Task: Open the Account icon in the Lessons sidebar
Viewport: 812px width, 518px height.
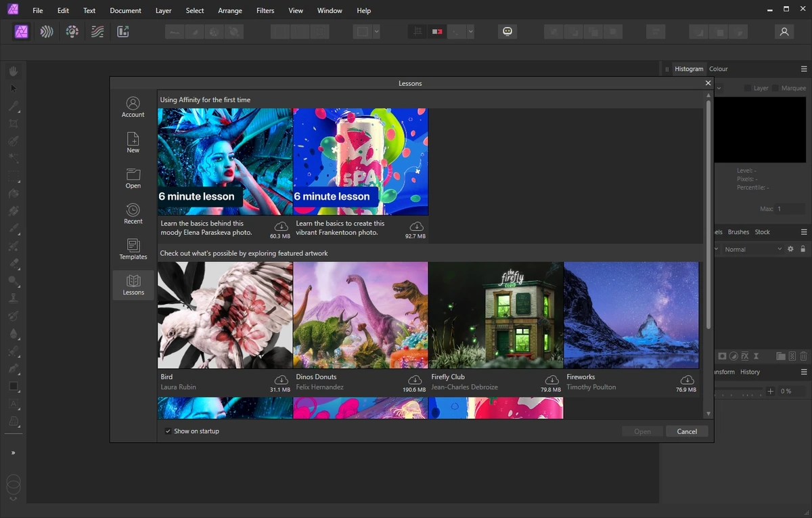Action: tap(133, 107)
